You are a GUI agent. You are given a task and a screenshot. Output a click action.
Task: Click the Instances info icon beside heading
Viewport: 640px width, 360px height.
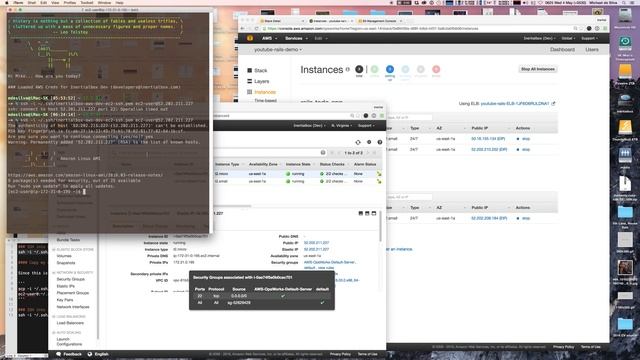[348, 69]
